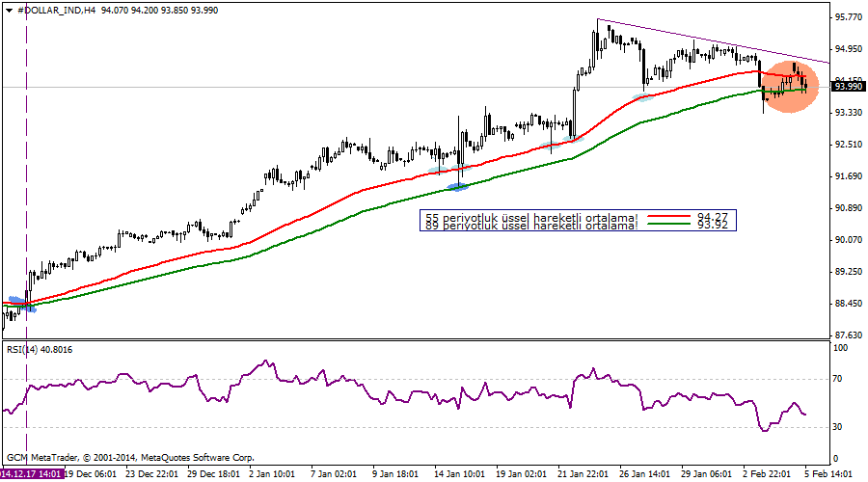Select the highlighted date label 14.12.17 14:01
This screenshot has width=868, height=482.
32,474
